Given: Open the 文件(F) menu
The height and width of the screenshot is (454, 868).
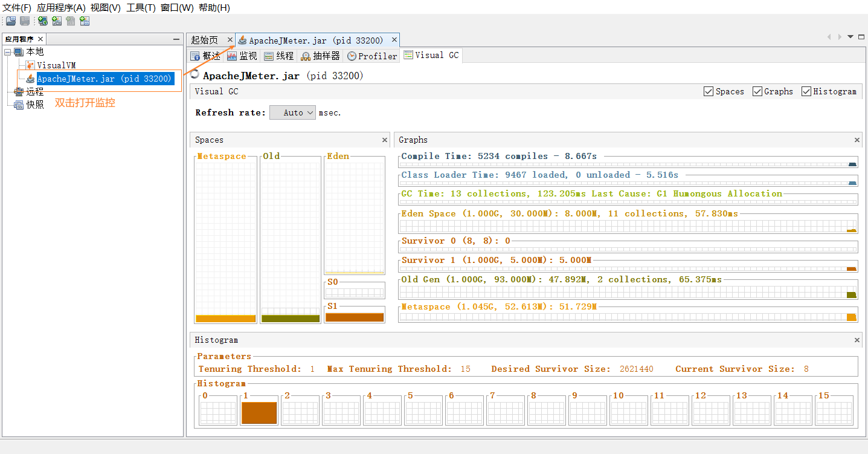Looking at the screenshot, I should (x=17, y=7).
